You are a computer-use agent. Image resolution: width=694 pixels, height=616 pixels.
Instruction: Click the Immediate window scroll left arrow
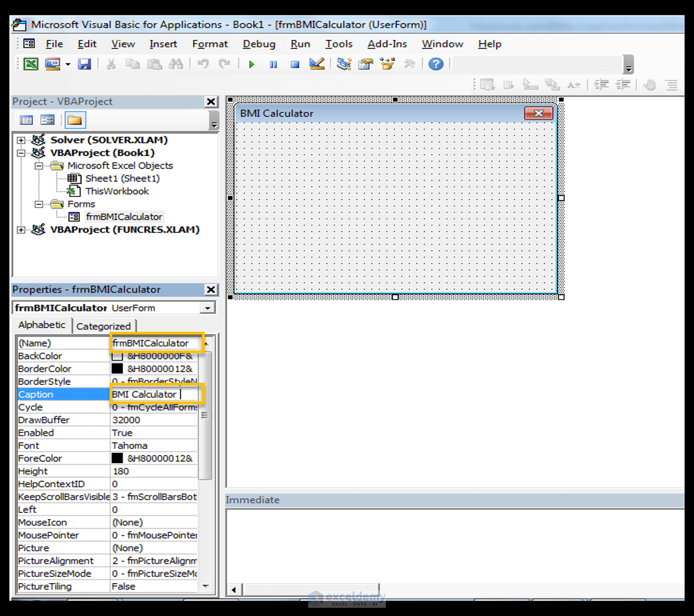234,590
